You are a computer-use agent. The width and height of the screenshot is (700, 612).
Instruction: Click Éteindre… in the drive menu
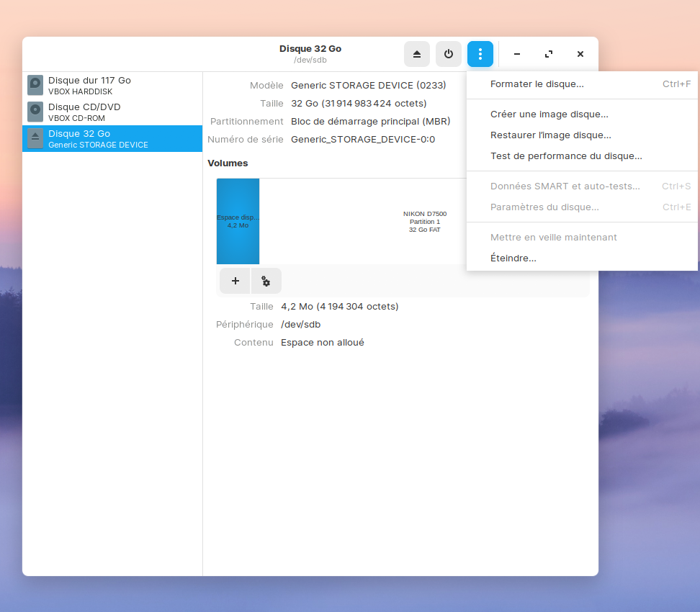pyautogui.click(x=513, y=258)
